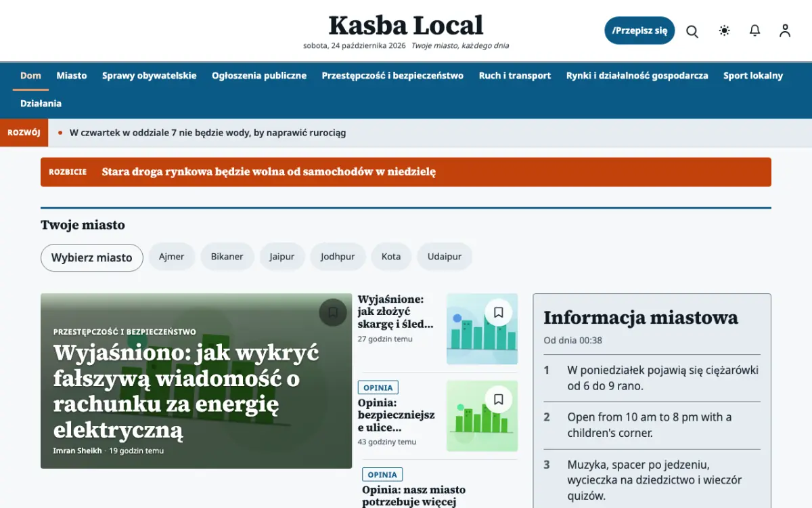Open Działania navigation item
The height and width of the screenshot is (508, 812).
pos(41,104)
